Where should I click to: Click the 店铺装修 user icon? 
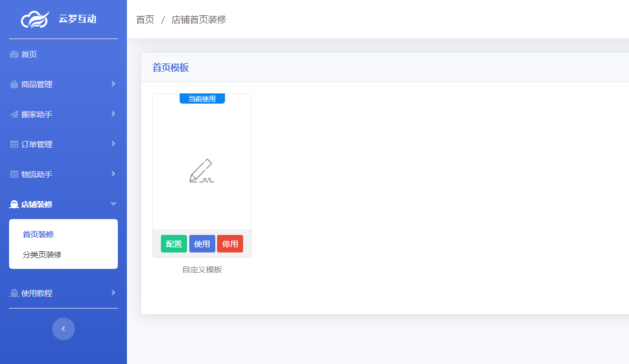(x=14, y=204)
